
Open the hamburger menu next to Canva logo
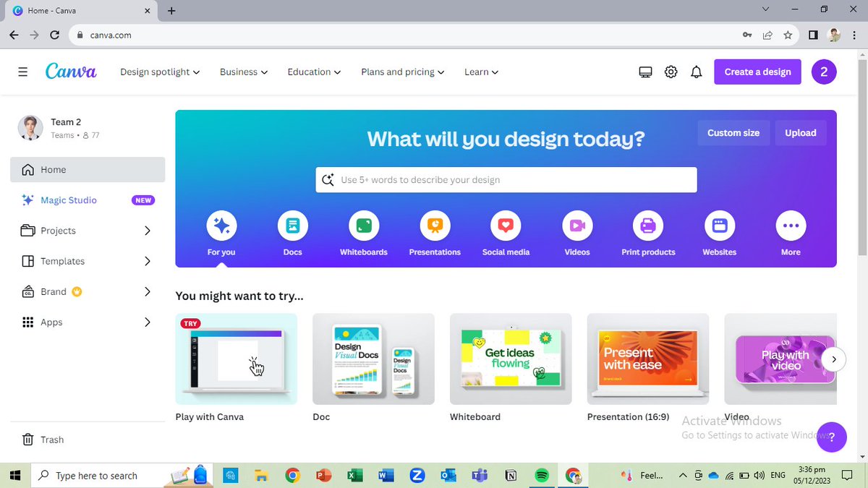[x=23, y=72]
